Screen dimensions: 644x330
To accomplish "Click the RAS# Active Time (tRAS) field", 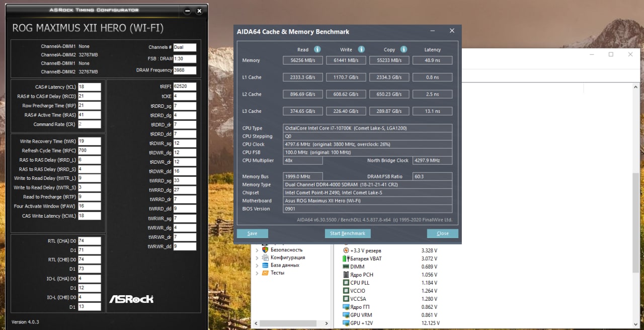I will [90, 115].
